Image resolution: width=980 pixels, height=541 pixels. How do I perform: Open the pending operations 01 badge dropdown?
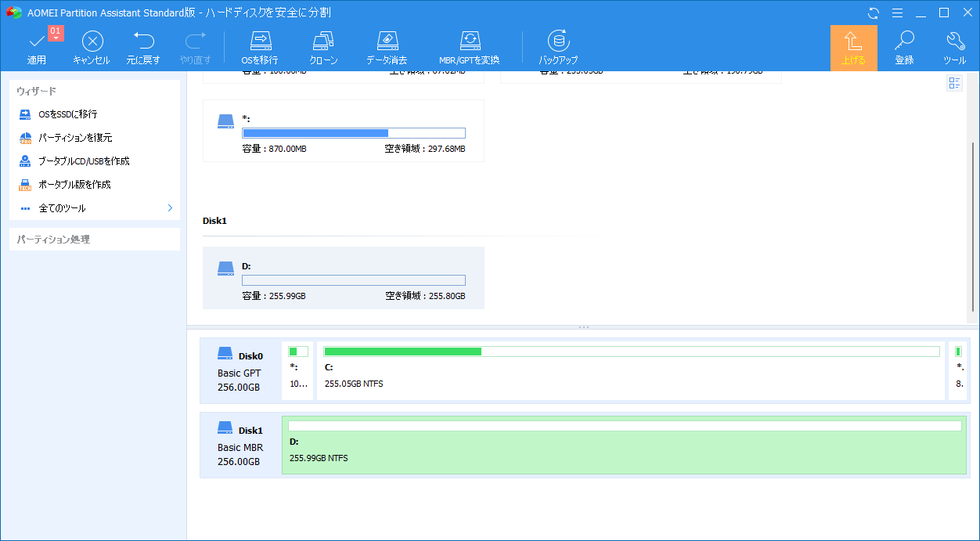click(56, 33)
